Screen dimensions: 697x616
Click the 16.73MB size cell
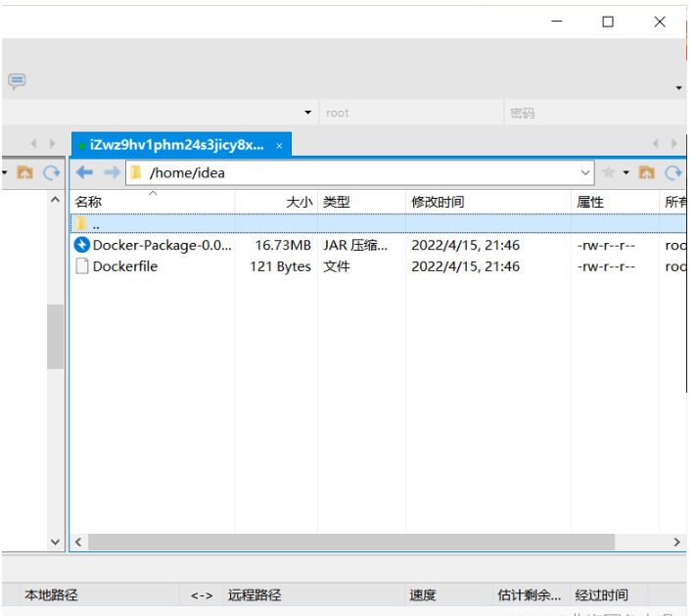(x=283, y=245)
